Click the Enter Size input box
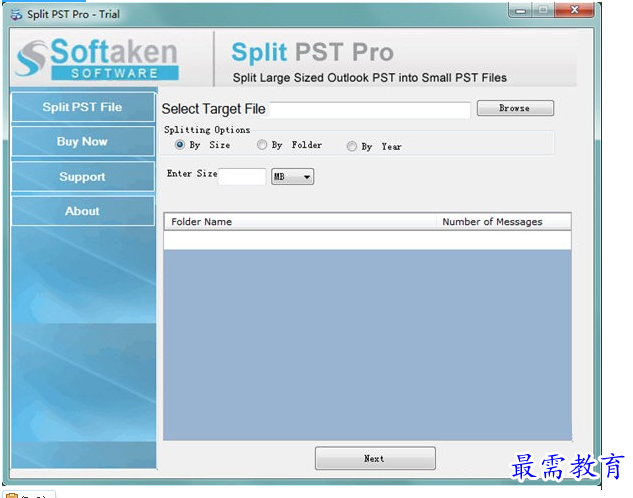This screenshot has height=498, width=633. click(242, 176)
